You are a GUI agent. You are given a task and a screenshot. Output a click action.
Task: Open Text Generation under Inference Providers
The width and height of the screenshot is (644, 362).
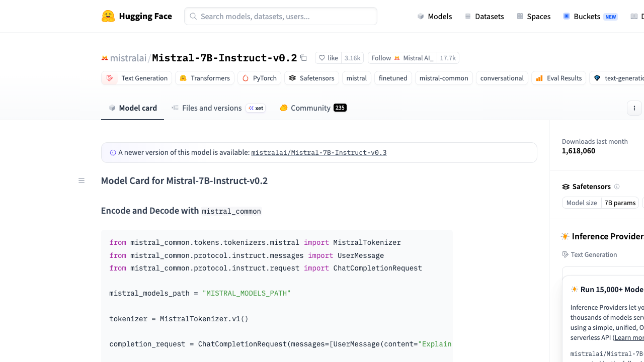coord(590,255)
